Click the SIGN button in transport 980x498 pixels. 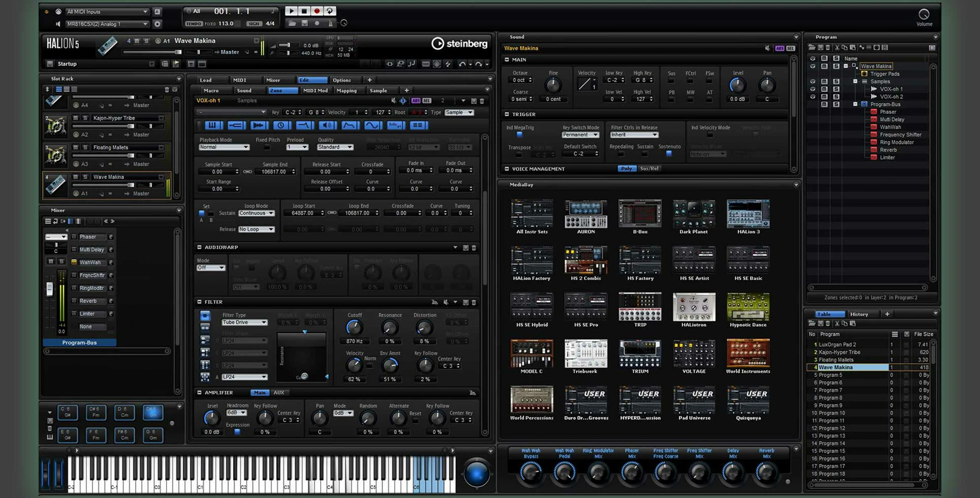[x=253, y=23]
